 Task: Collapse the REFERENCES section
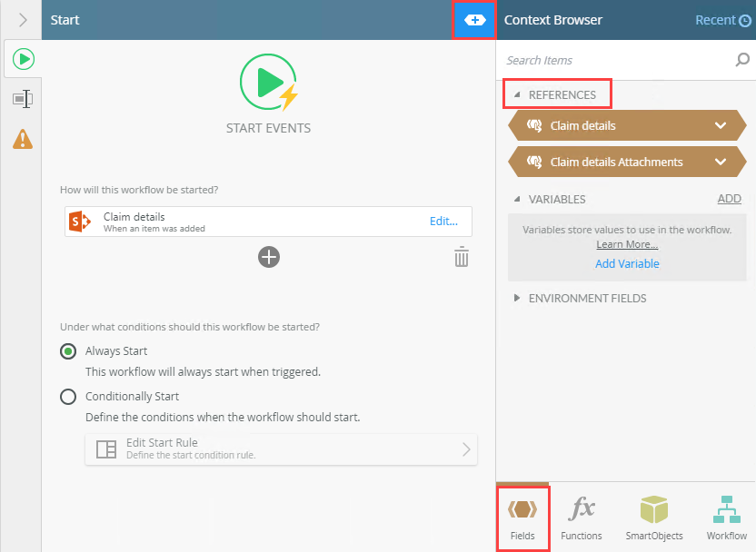pos(517,95)
